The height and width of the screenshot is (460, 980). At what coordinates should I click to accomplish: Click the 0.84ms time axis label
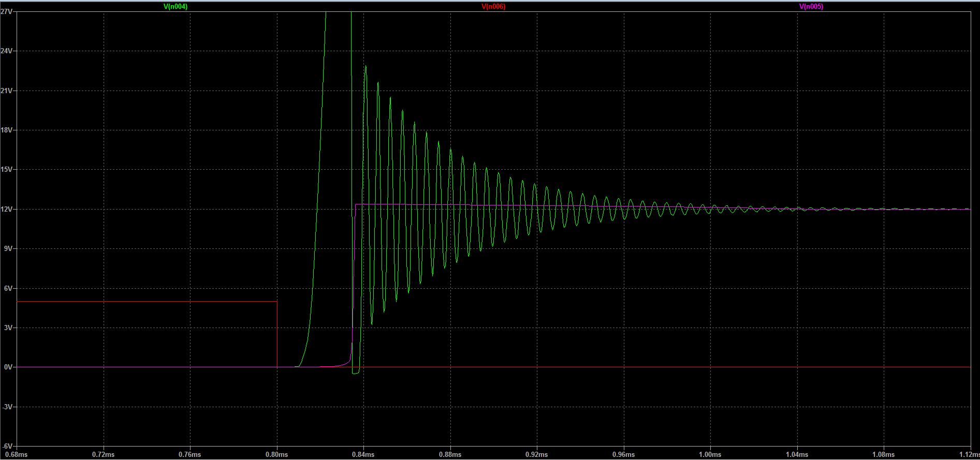click(x=363, y=455)
